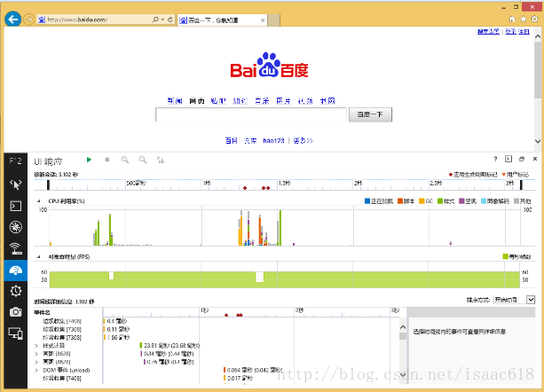This screenshot has height=392, width=544.
Task: Open the Console tool in F12 sidebar
Action: pyautogui.click(x=16, y=206)
